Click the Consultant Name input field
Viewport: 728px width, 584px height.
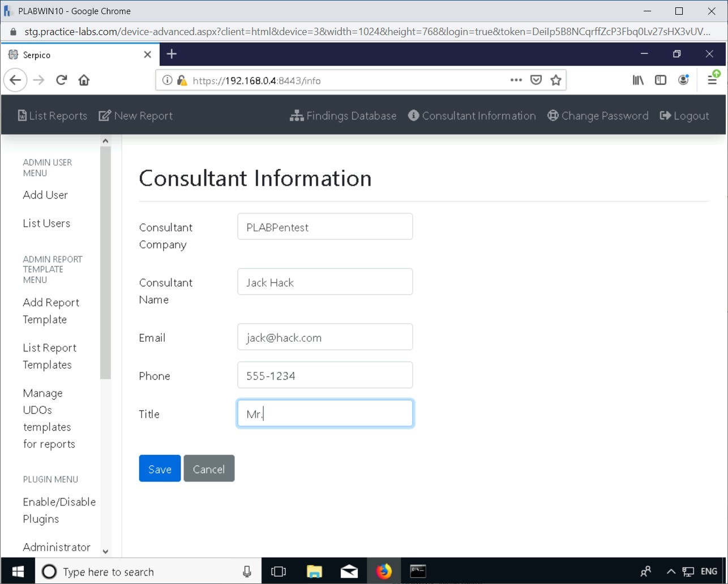pos(325,282)
